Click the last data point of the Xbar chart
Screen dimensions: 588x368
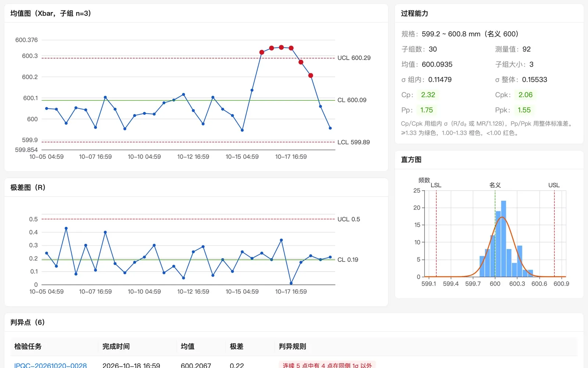330,128
